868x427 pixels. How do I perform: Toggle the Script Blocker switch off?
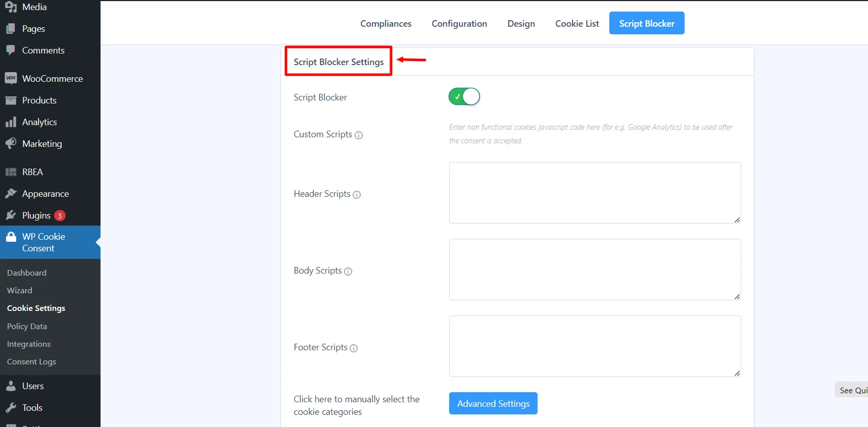(464, 96)
